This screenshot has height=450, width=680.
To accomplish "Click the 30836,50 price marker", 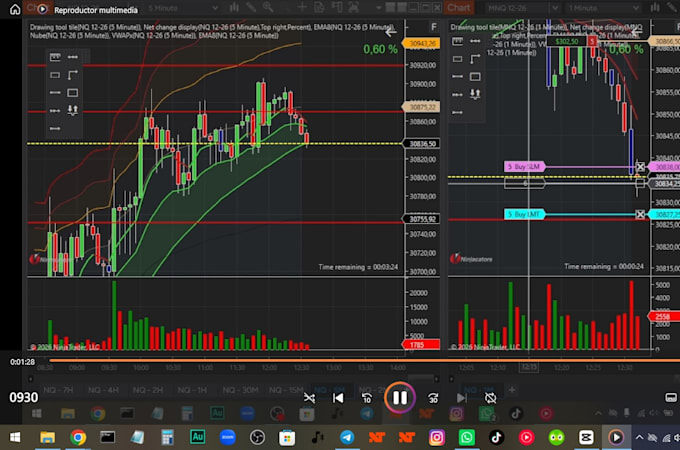I will pos(422,144).
